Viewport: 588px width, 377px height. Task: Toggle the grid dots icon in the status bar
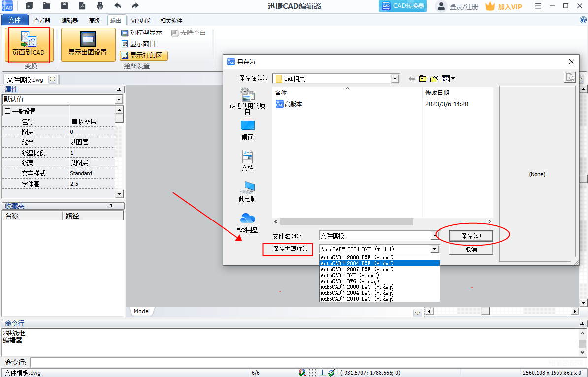(312, 373)
